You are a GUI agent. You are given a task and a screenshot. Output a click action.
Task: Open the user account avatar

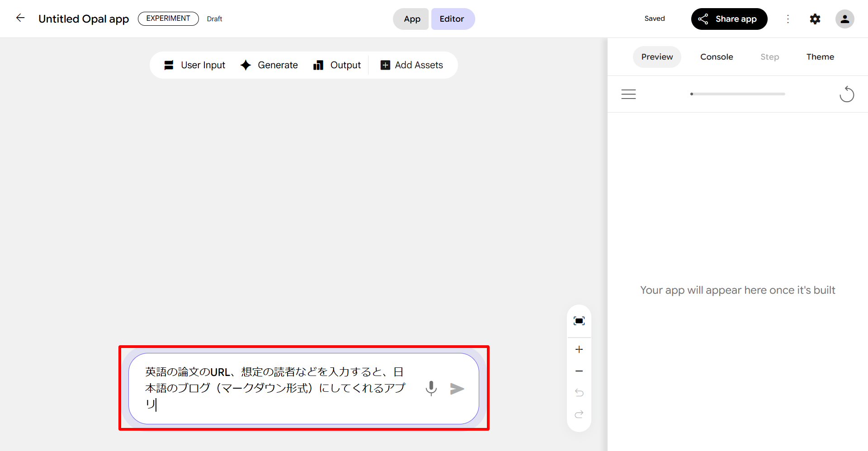(844, 19)
